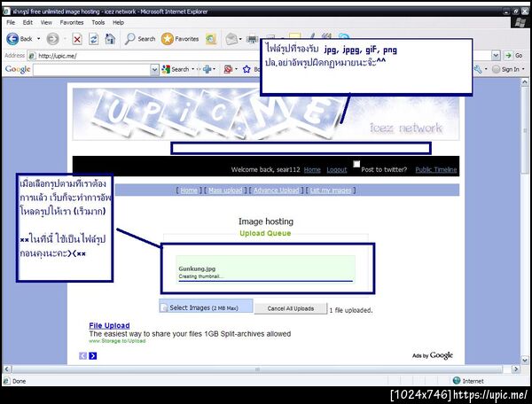Click the Google toolbar search input box
532x404 pixels.
click(x=91, y=69)
